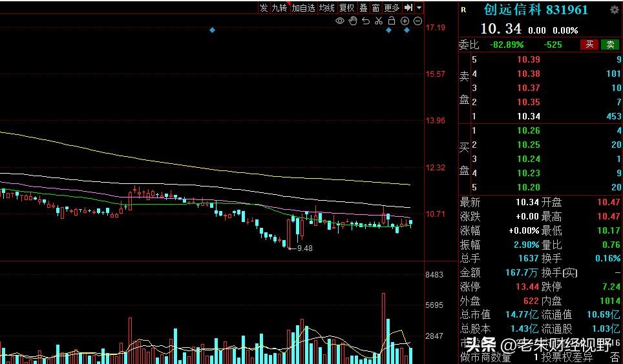
Task: Click the undo arrow icon
Action: tap(366, 21)
